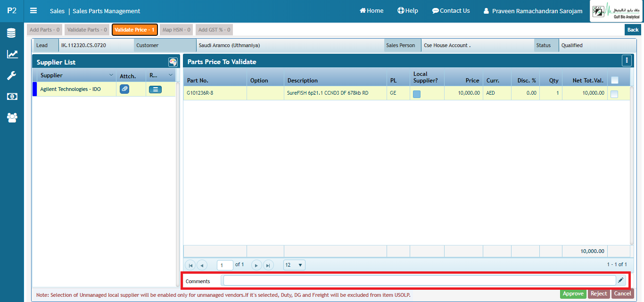Click the color palette icon in Supplier List
This screenshot has height=302, width=644.
[173, 62]
